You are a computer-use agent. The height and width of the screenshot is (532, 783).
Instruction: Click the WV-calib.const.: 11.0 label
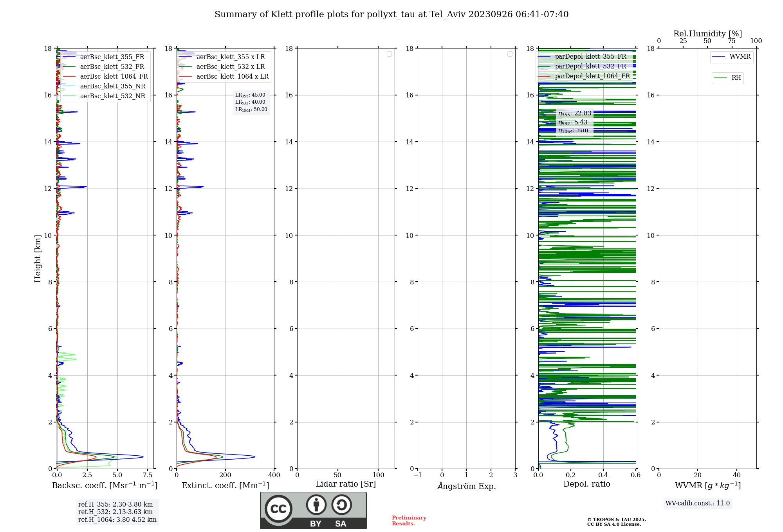(x=697, y=503)
